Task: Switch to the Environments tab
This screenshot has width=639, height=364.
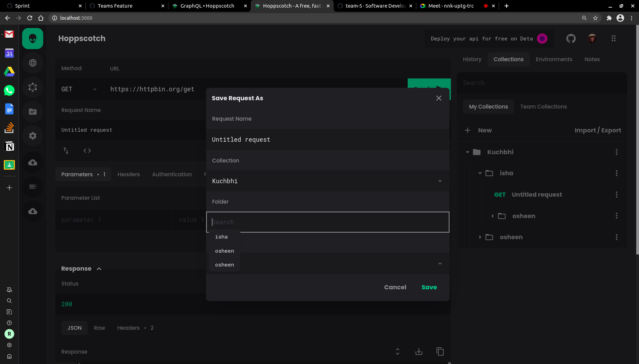Action: (554, 59)
